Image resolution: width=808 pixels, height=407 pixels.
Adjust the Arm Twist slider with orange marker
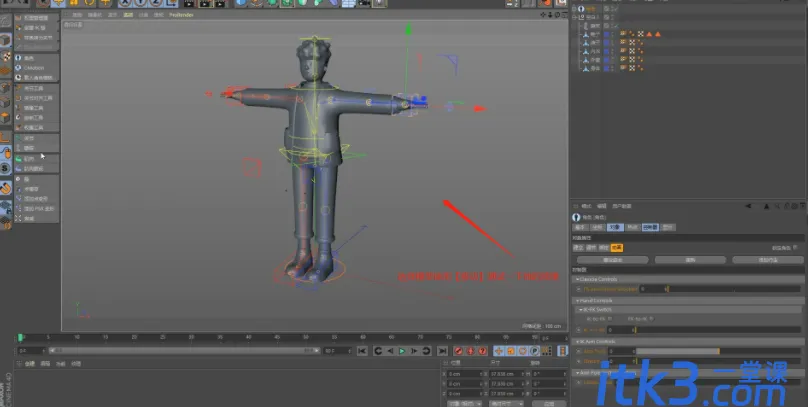718,351
